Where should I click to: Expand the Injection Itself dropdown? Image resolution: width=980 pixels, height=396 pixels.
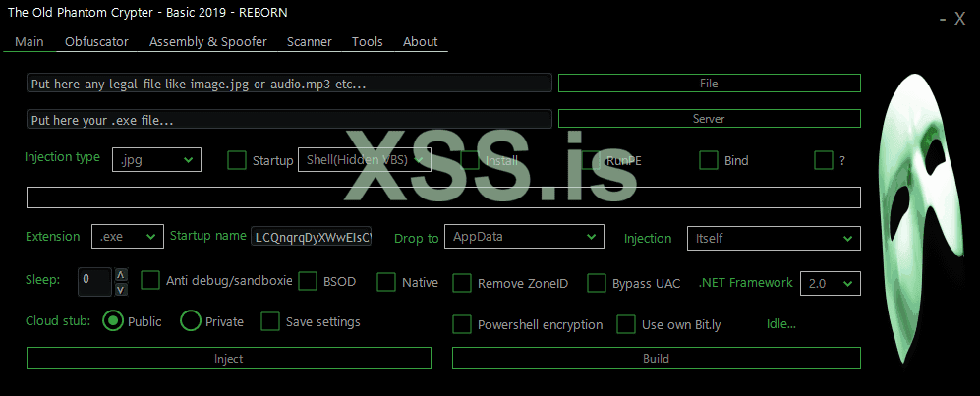[x=774, y=238]
